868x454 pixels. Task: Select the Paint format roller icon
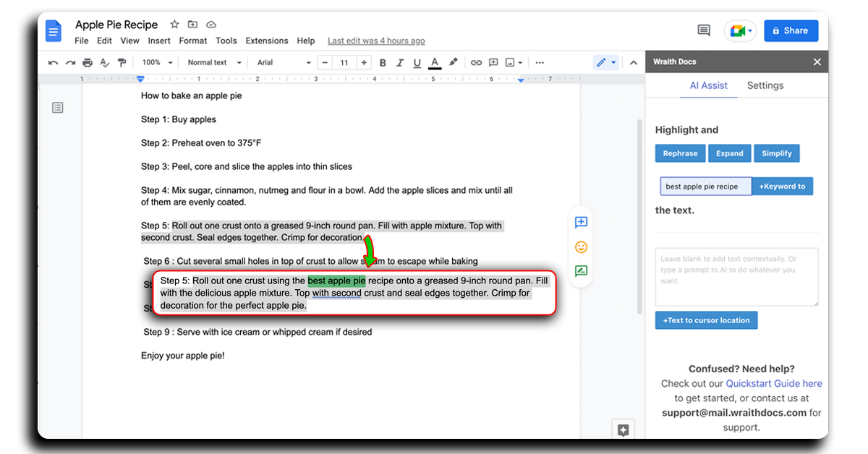point(122,63)
